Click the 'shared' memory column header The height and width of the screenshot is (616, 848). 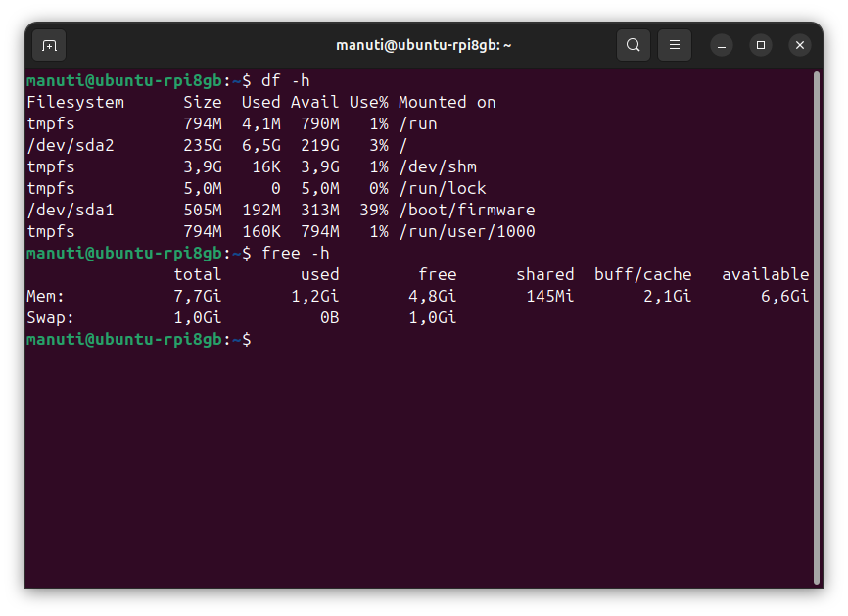click(x=545, y=275)
